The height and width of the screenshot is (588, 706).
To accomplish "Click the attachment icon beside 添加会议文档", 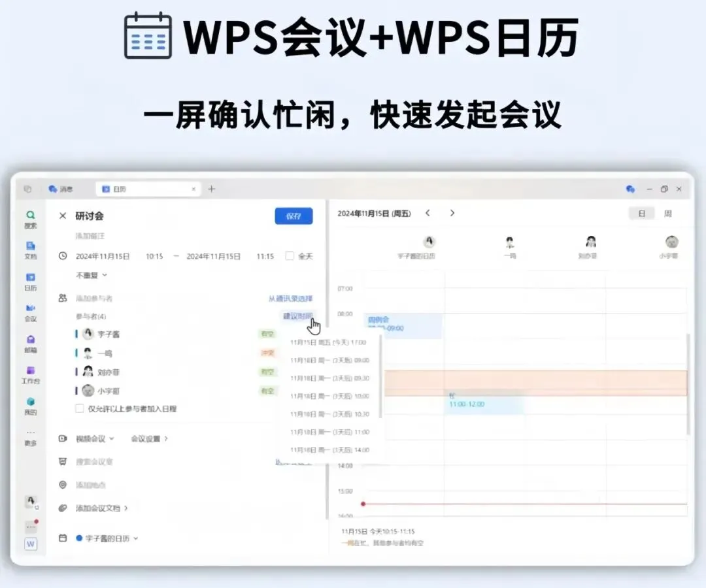I will pyautogui.click(x=63, y=508).
